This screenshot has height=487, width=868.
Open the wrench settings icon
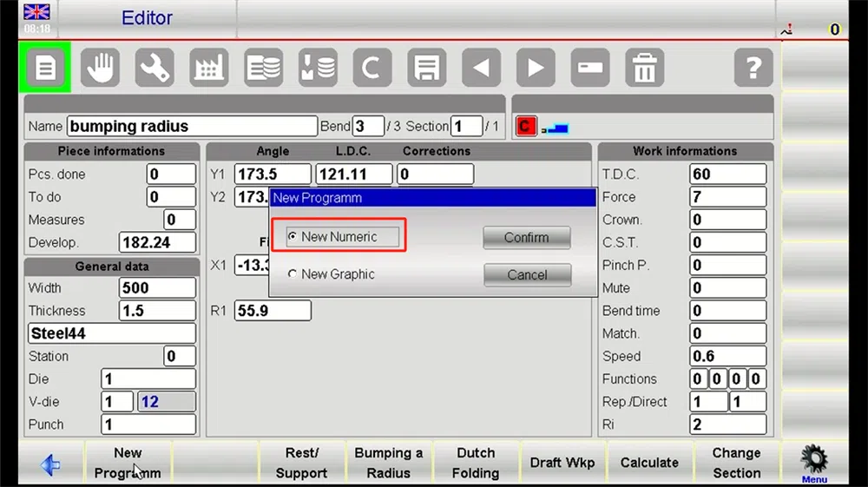pos(155,68)
